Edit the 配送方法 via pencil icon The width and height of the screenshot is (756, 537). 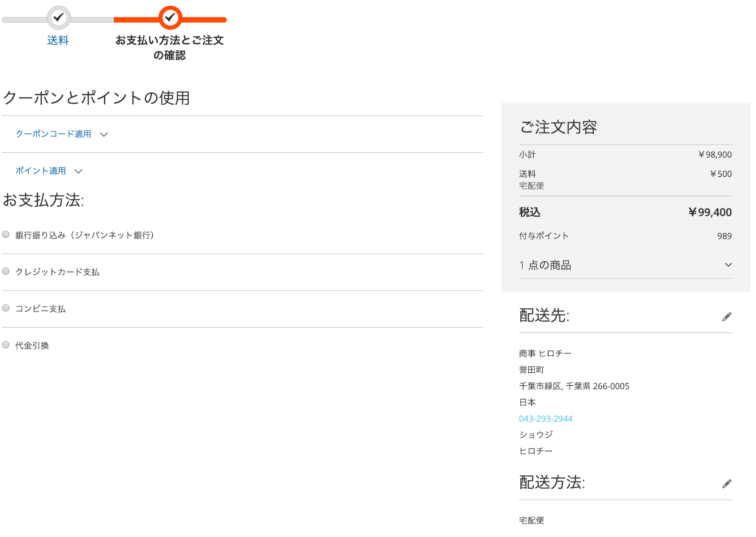click(726, 484)
